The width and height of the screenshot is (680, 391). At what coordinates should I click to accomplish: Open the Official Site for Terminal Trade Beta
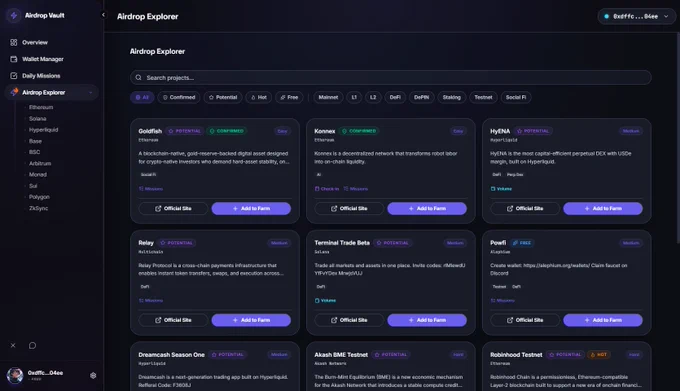click(x=349, y=320)
